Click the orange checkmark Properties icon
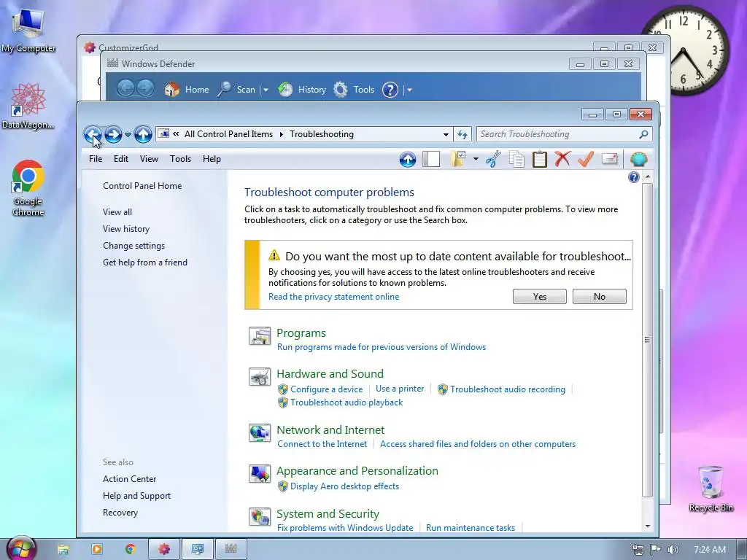Viewport: 747px width, 560px height. click(586, 159)
